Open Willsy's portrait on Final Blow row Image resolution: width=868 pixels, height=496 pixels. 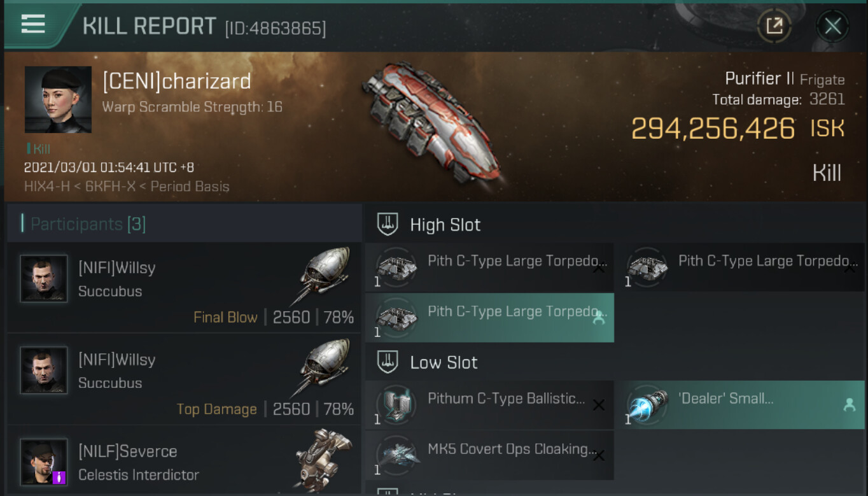click(x=43, y=278)
